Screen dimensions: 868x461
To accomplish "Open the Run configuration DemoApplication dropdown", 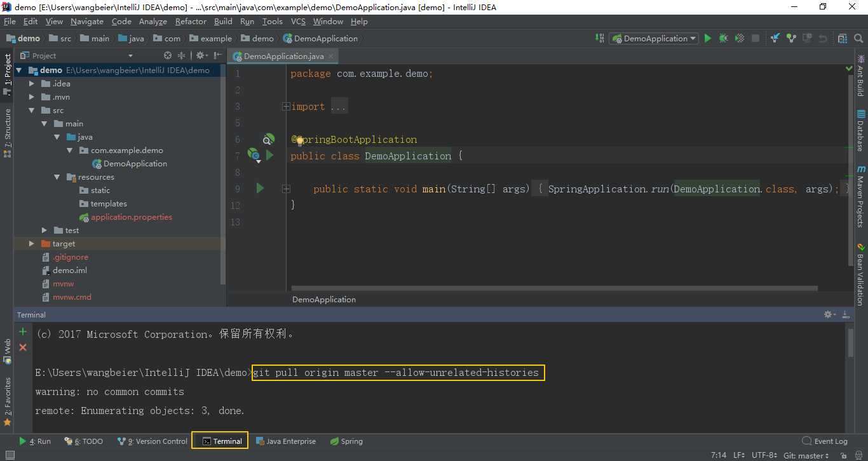I will [x=654, y=38].
